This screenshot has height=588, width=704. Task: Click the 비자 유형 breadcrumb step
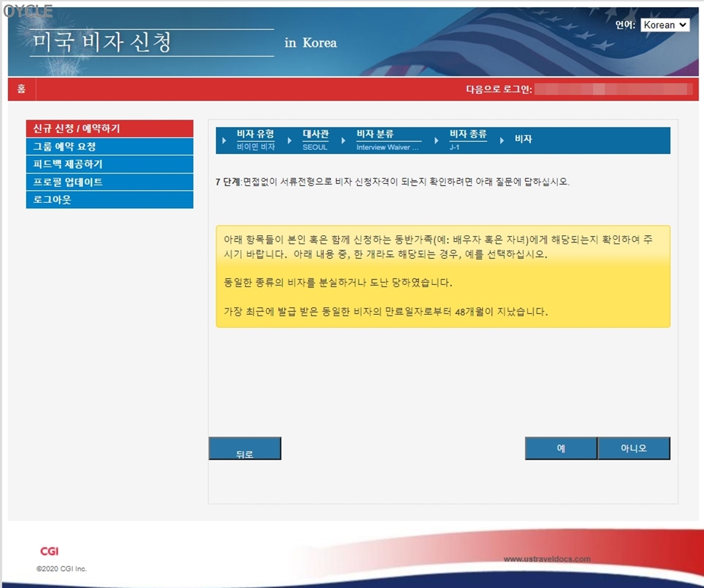click(x=255, y=134)
